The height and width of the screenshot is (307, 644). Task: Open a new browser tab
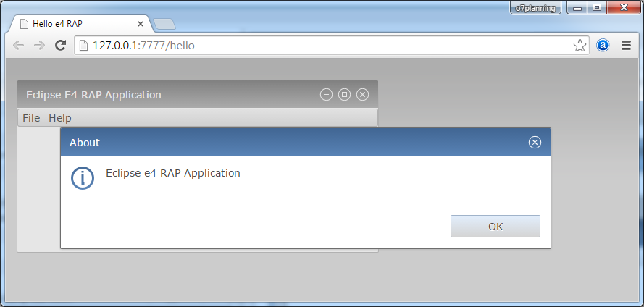tap(164, 24)
